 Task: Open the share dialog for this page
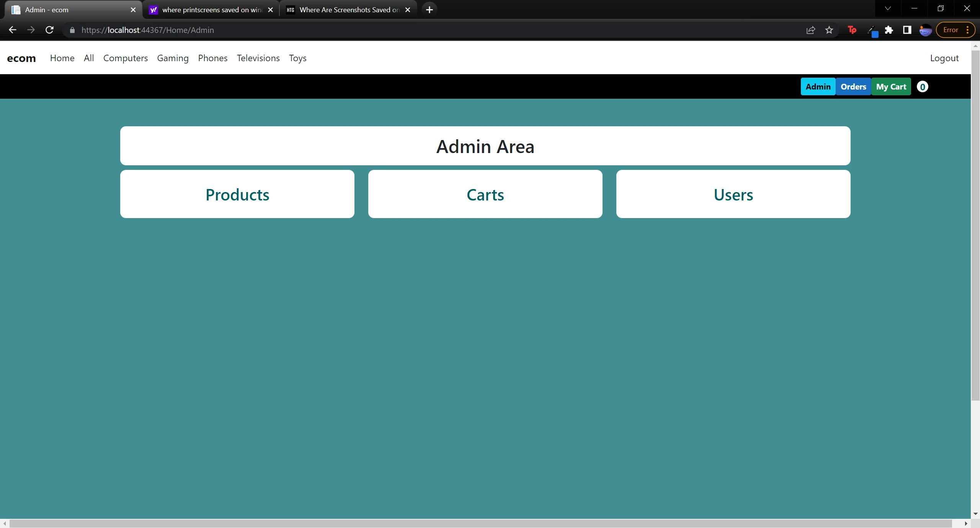point(810,30)
